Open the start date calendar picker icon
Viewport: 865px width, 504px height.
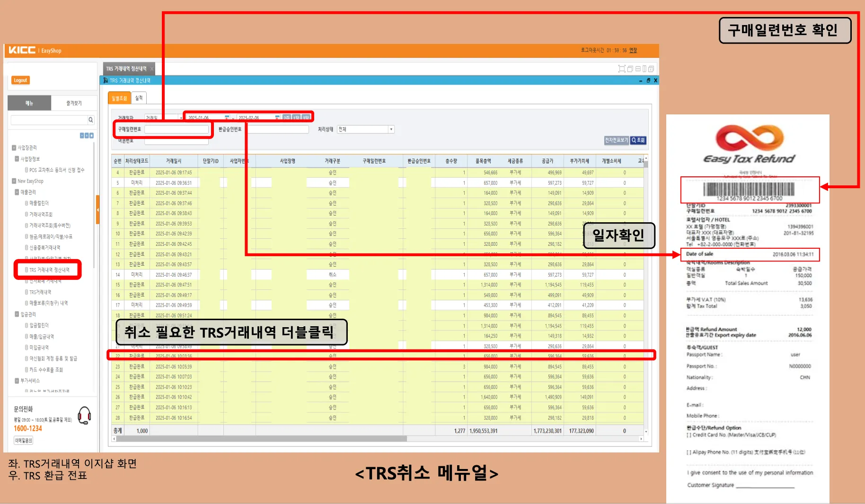click(227, 117)
